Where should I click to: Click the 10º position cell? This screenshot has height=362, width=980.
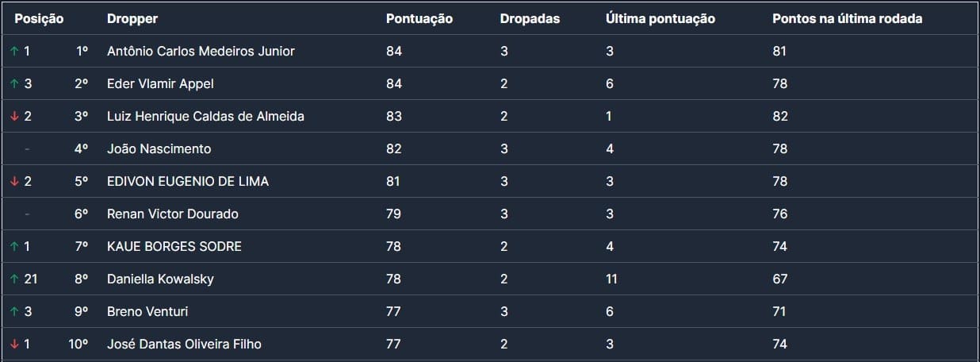pyautogui.click(x=78, y=345)
